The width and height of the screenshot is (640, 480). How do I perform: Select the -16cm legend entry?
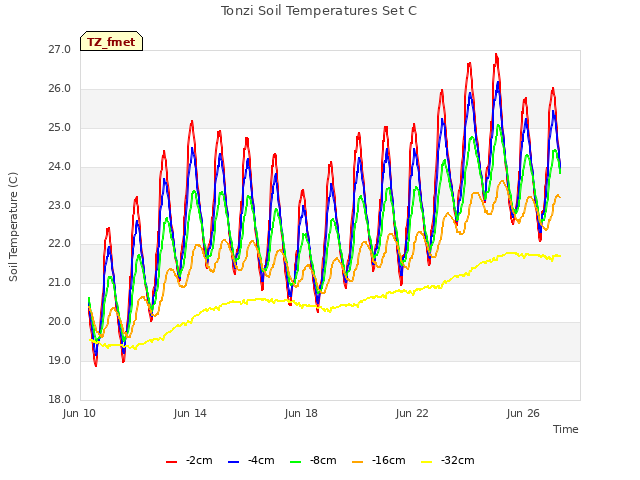click(x=378, y=460)
